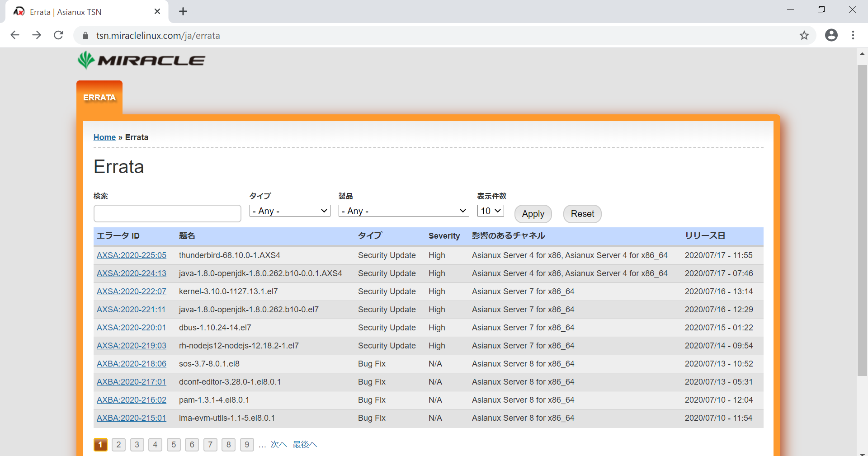Open the Chrome profile account icon

[831, 35]
